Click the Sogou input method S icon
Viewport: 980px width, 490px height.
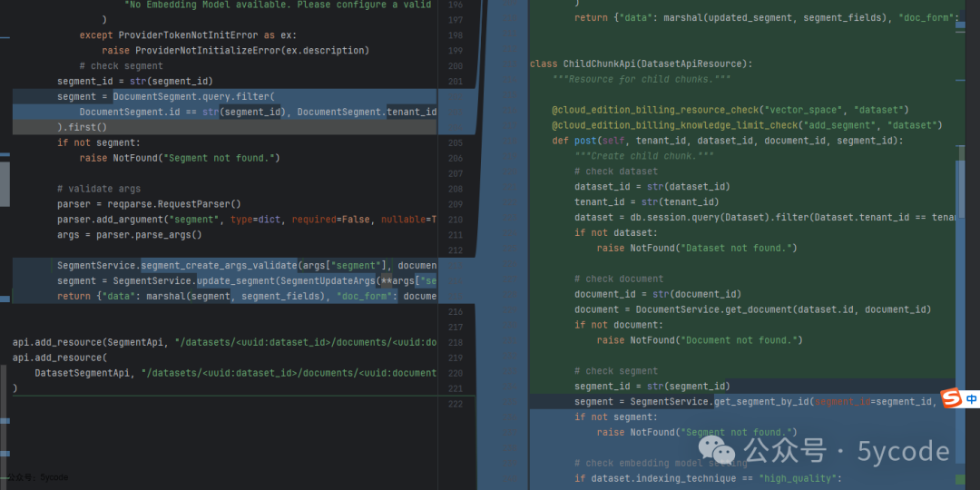click(x=951, y=399)
